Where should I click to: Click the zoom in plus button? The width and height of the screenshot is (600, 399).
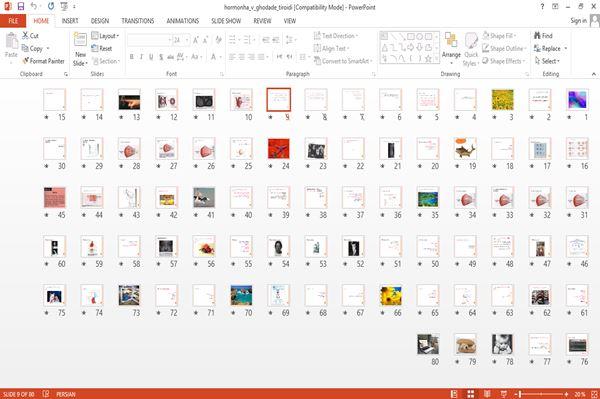[566, 394]
